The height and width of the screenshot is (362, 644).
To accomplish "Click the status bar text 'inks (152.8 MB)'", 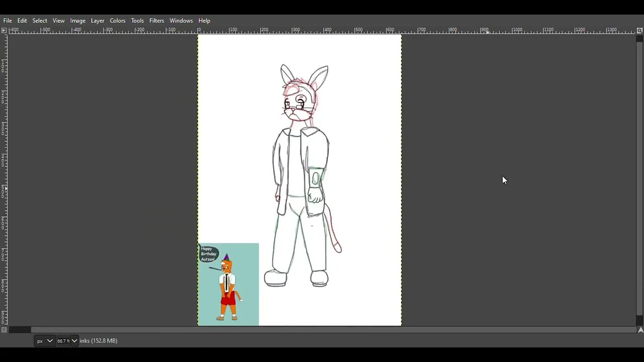I will point(99,341).
